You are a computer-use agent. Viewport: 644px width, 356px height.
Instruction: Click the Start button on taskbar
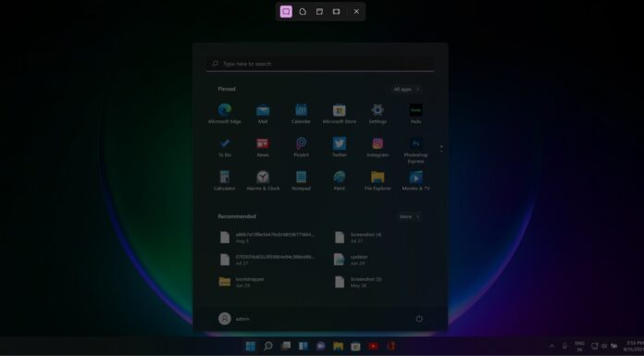(250, 346)
